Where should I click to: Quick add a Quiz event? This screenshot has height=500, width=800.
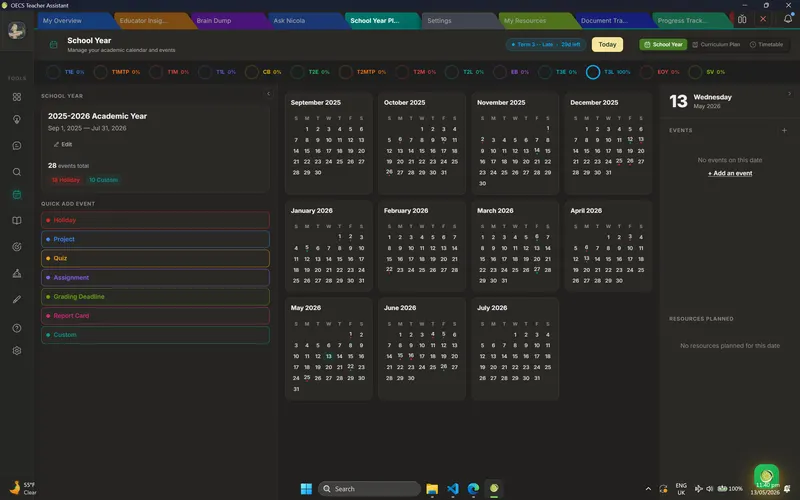[x=155, y=258]
